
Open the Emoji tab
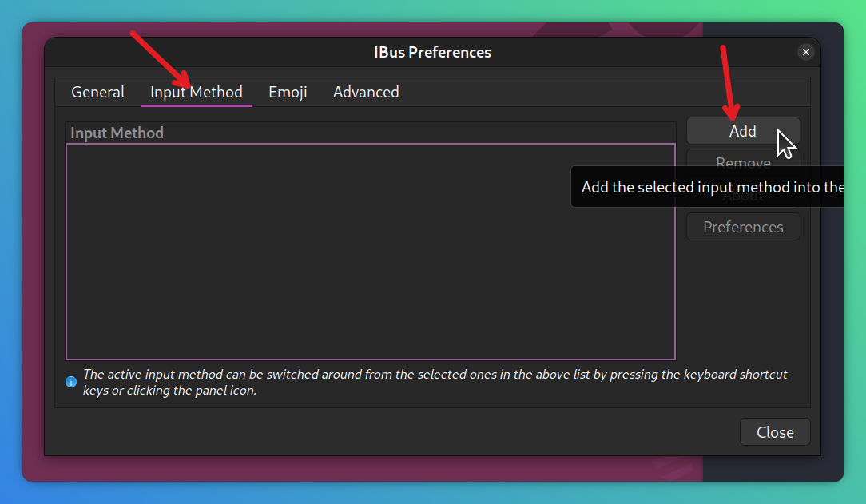click(288, 92)
